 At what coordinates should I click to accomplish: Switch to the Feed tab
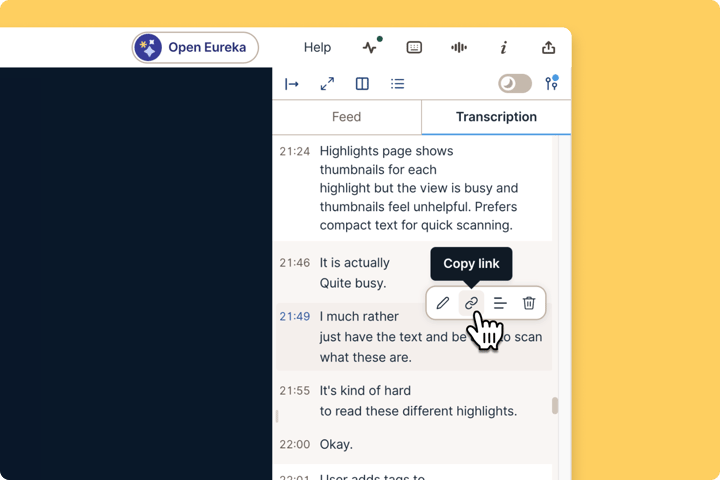coord(347,117)
